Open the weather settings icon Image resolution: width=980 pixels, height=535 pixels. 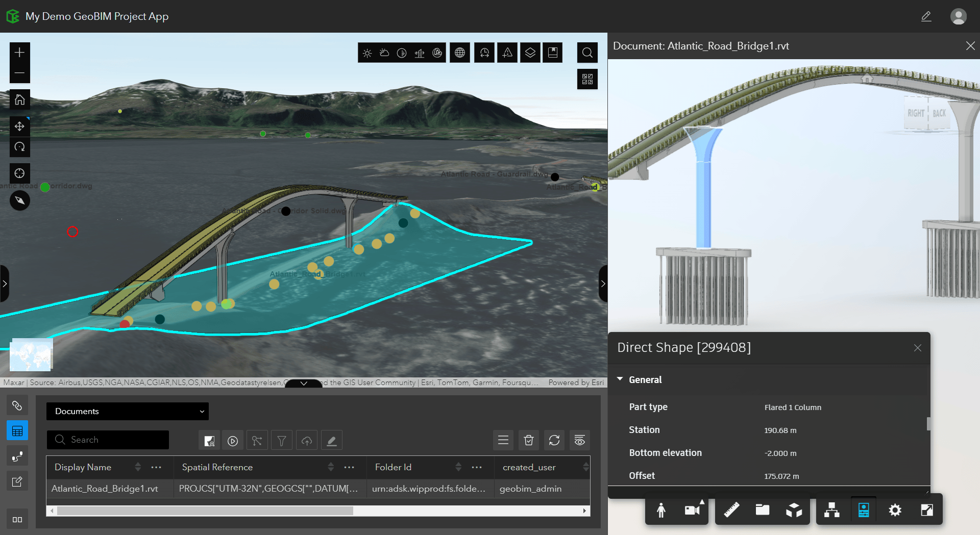pos(384,53)
